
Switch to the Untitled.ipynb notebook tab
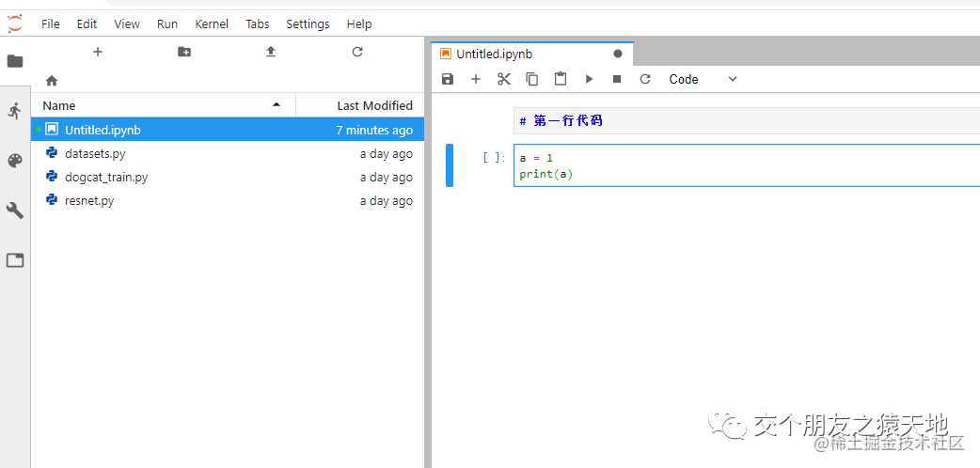pos(532,55)
